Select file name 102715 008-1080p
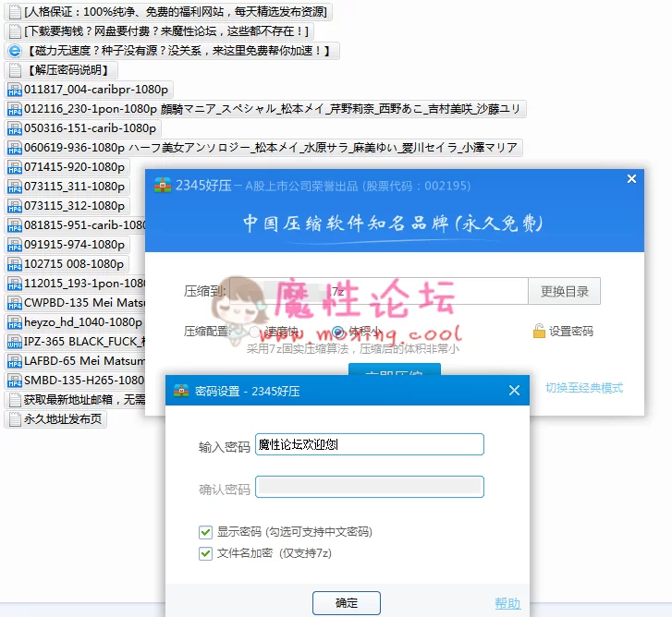This screenshot has width=672, height=617. (74, 264)
